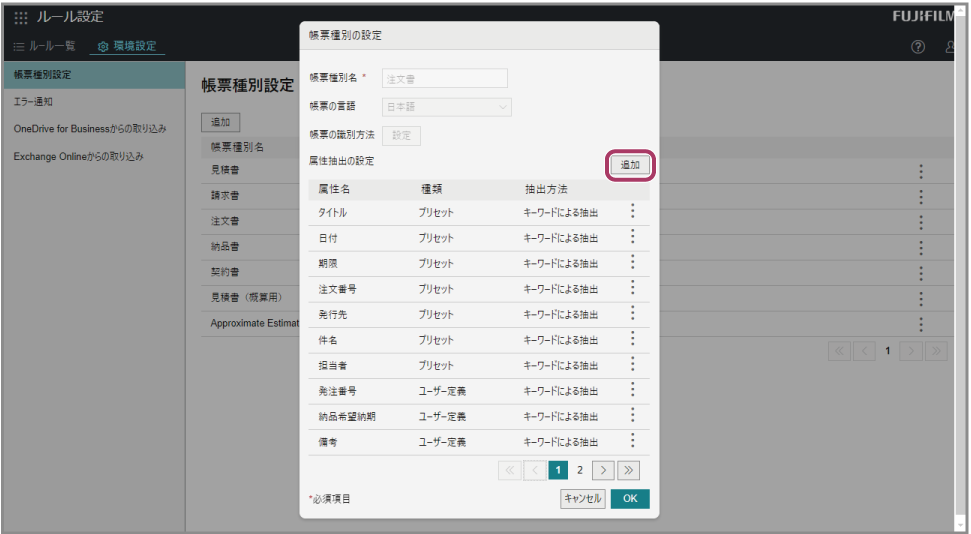Select page 1 in the dialog pager
Image resolution: width=971 pixels, height=534 pixels.
(558, 470)
